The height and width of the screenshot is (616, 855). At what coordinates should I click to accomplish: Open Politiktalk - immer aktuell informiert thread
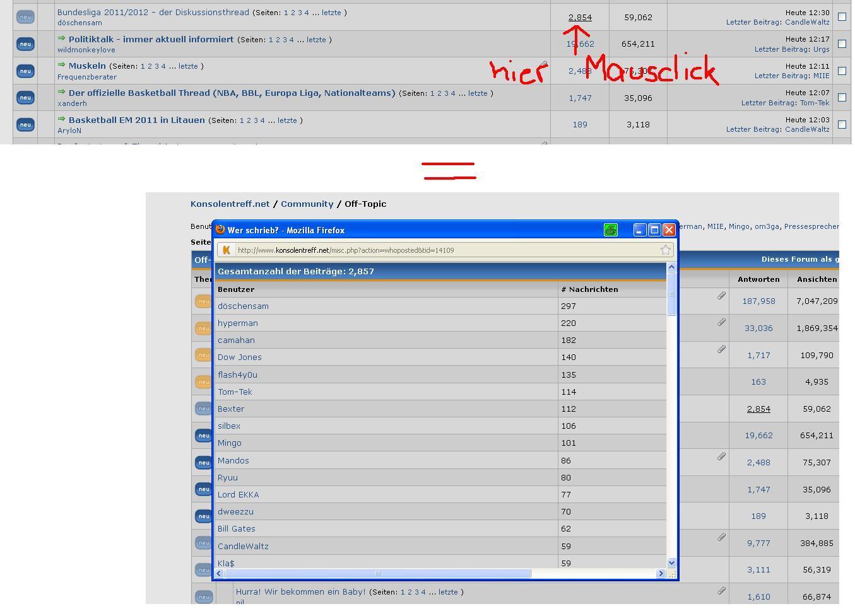point(151,39)
